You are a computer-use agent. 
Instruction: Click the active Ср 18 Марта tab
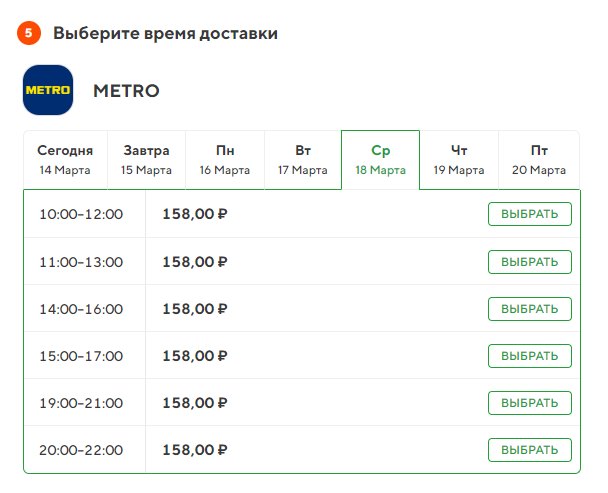[x=381, y=160]
